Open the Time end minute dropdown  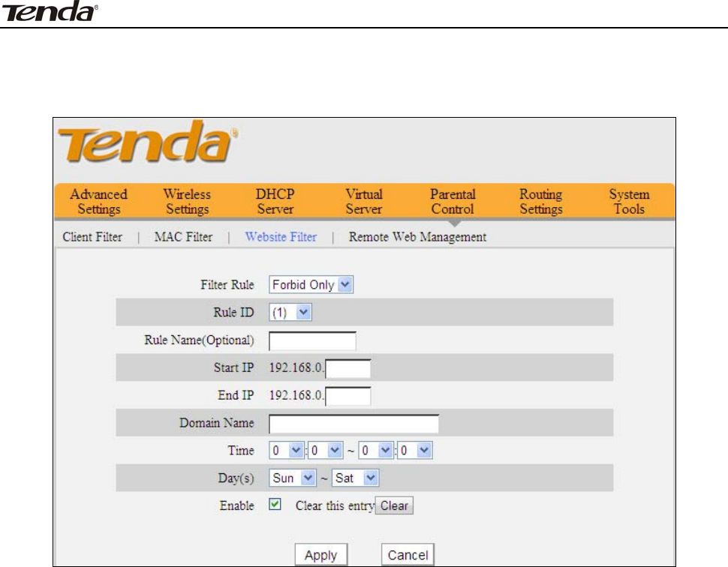(415, 450)
